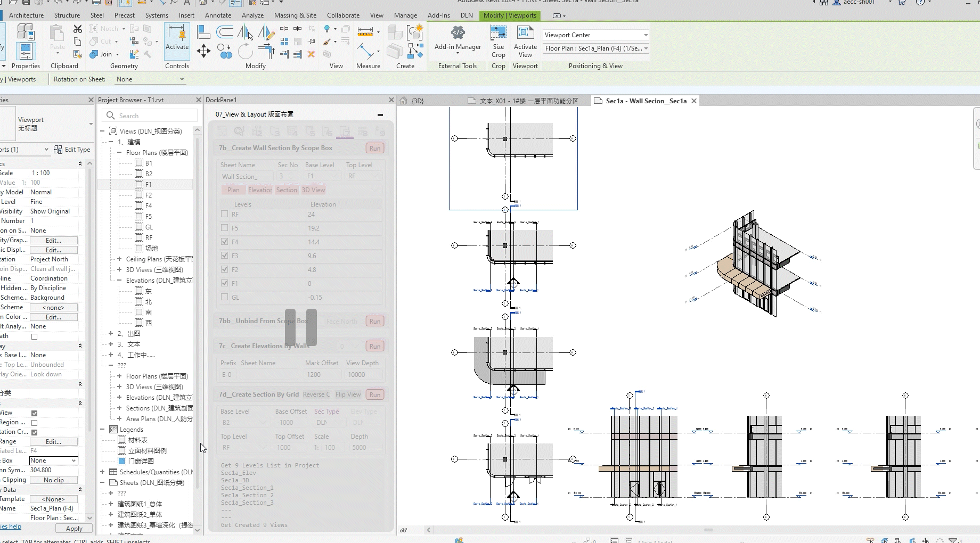
Task: Open the Architecture ribbon tab
Action: tap(26, 15)
